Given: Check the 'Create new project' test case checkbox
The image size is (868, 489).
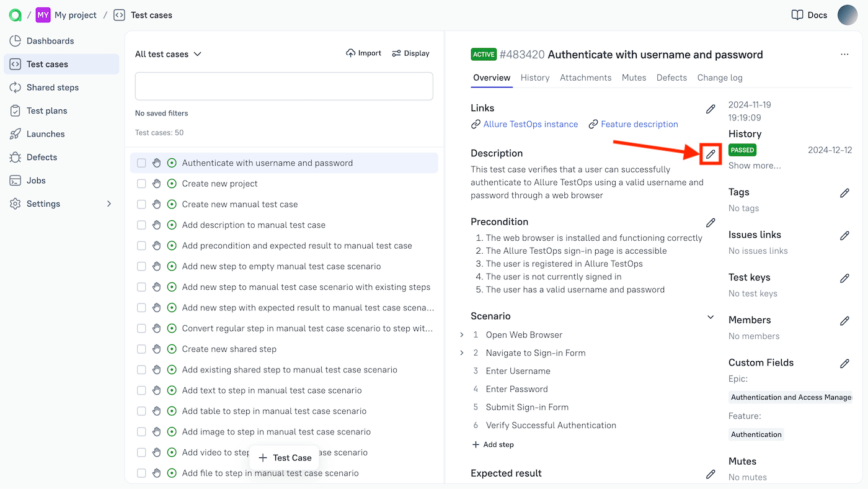Looking at the screenshot, I should (x=141, y=183).
